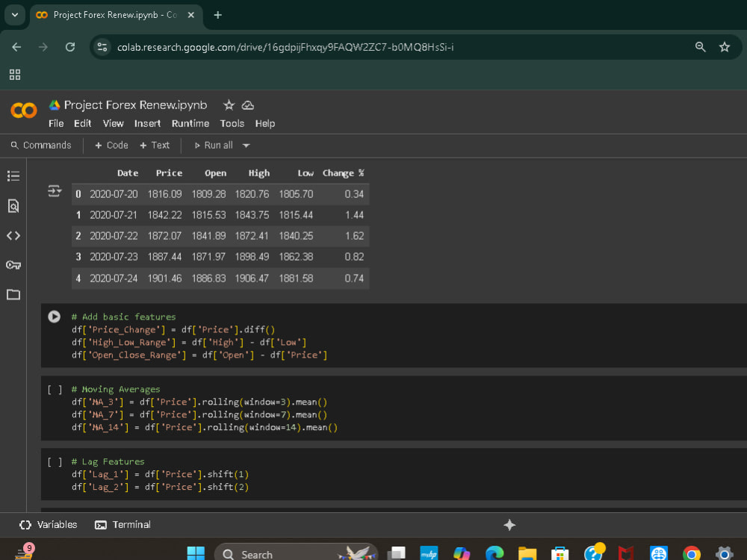Reload the Colab page

coord(70,47)
